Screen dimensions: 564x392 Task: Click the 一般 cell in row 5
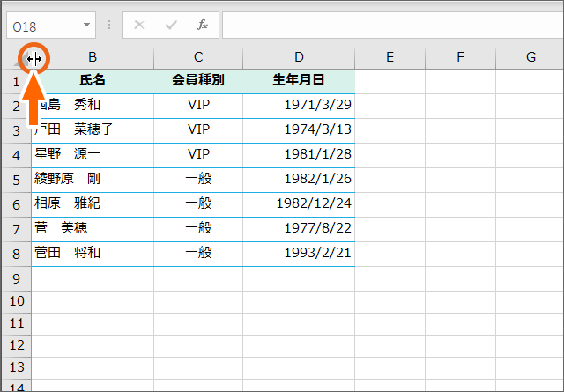tap(198, 181)
